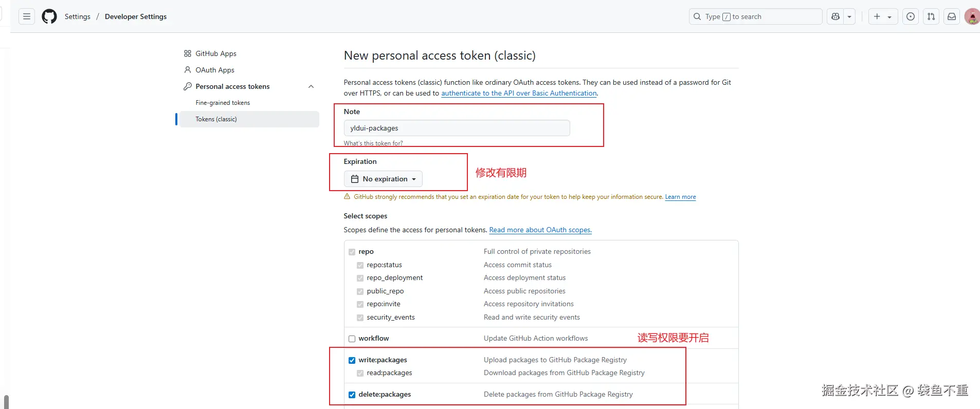Click the Note text input field
This screenshot has height=409, width=980.
(457, 128)
